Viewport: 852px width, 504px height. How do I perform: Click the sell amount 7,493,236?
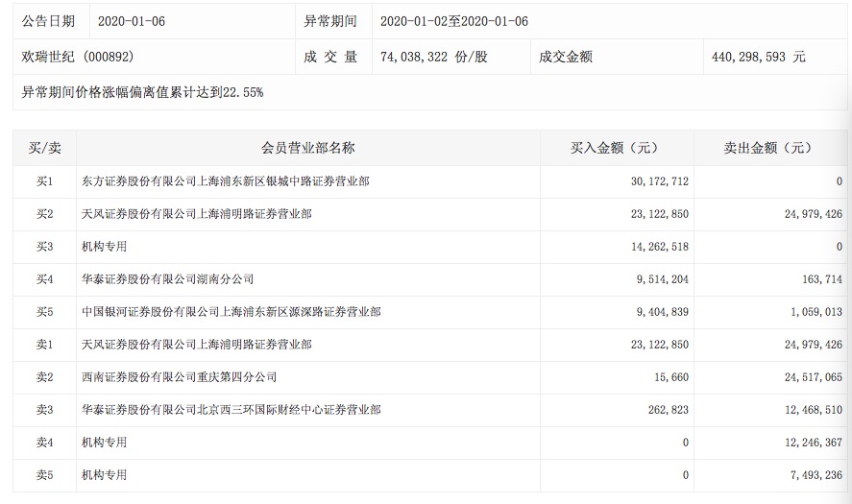pos(812,475)
